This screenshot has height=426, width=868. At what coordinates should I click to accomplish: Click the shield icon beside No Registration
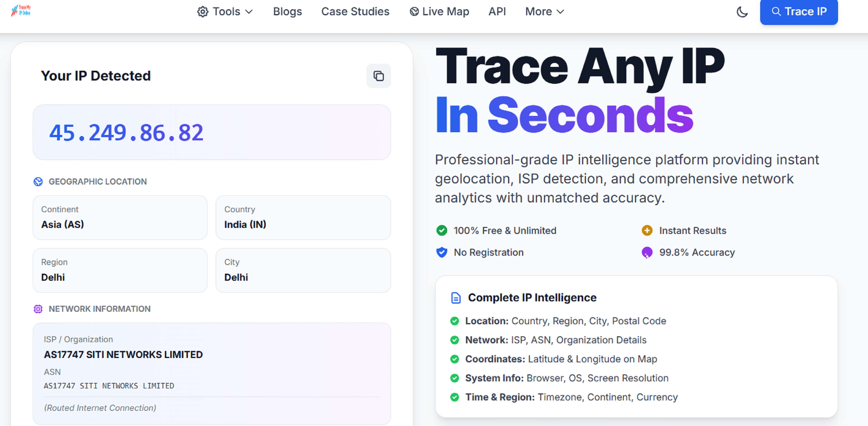(x=441, y=252)
